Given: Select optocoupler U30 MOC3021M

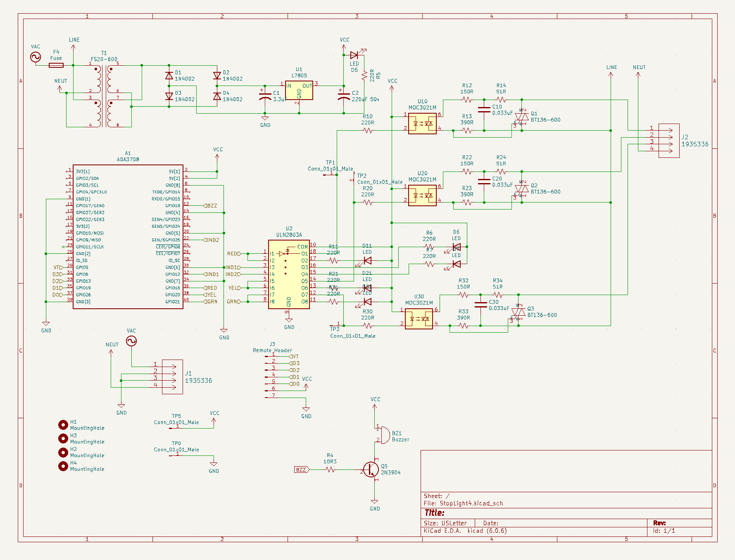Looking at the screenshot, I should point(419,319).
